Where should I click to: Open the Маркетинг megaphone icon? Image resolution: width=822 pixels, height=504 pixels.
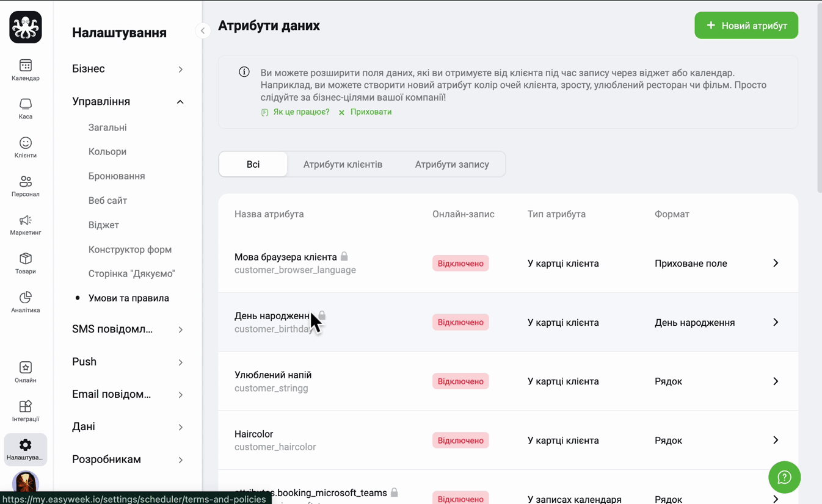(26, 220)
